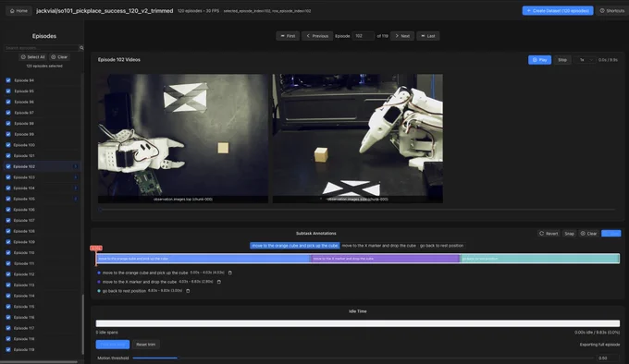Click the sidebar episode list scrollbar
629x364 pixels.
[82, 324]
